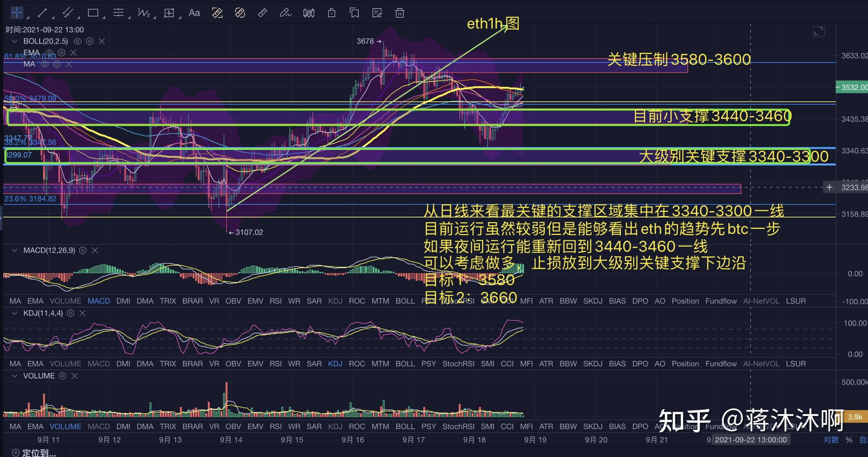Select the crosshair cursor tool

pos(17,13)
